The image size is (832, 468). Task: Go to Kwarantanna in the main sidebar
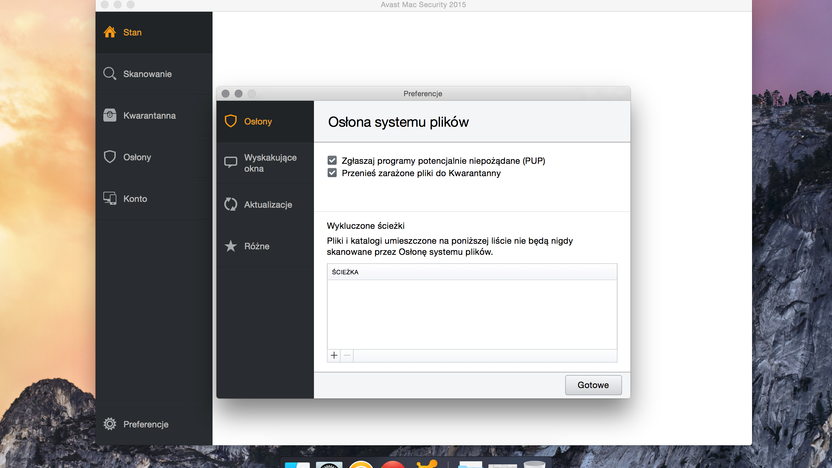point(154,115)
